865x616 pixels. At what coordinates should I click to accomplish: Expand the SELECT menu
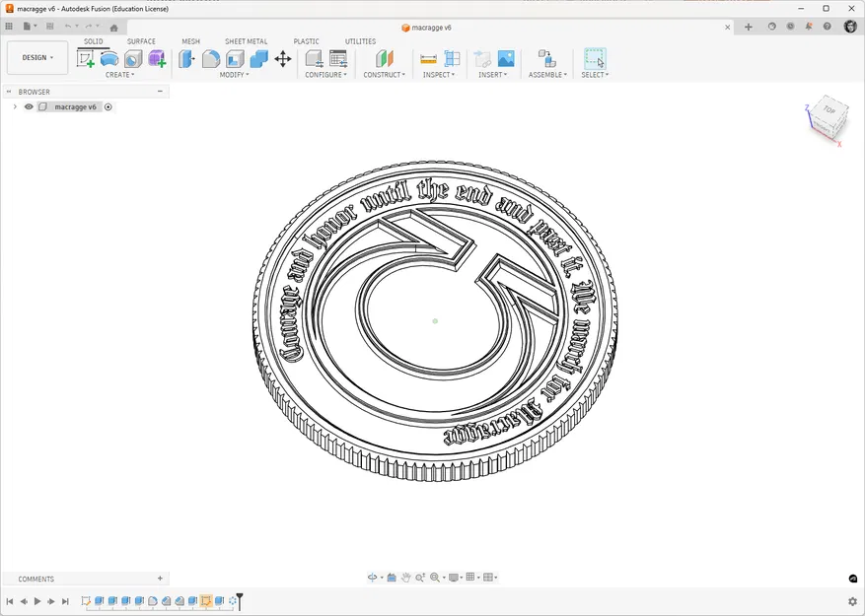click(595, 75)
